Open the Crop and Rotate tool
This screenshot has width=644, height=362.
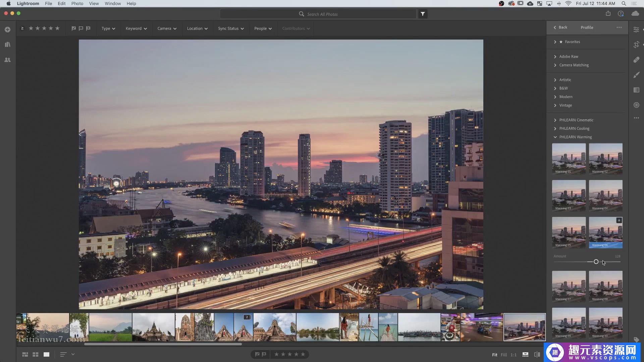click(x=636, y=45)
